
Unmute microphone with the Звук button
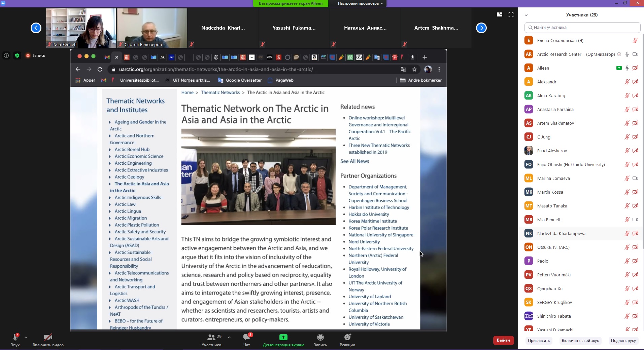tap(15, 340)
